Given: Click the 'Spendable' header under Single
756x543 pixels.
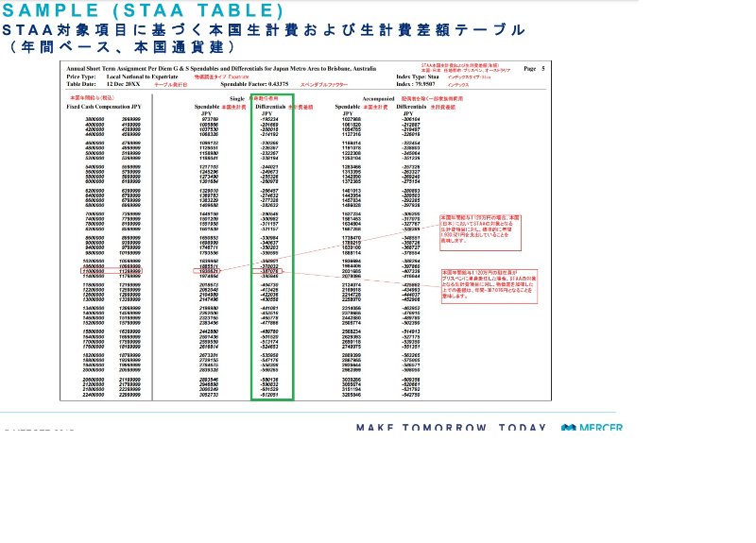Looking at the screenshot, I should pos(207,107).
